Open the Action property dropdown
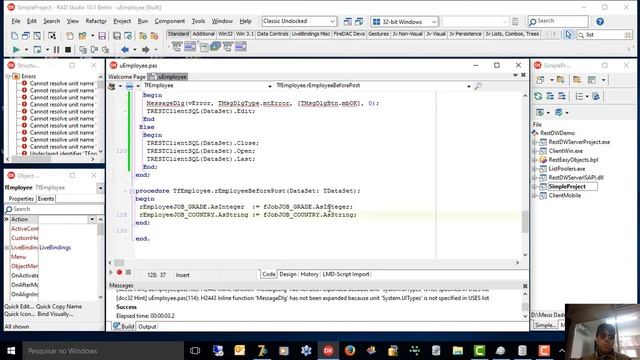This screenshot has width=640, height=360. [92, 220]
